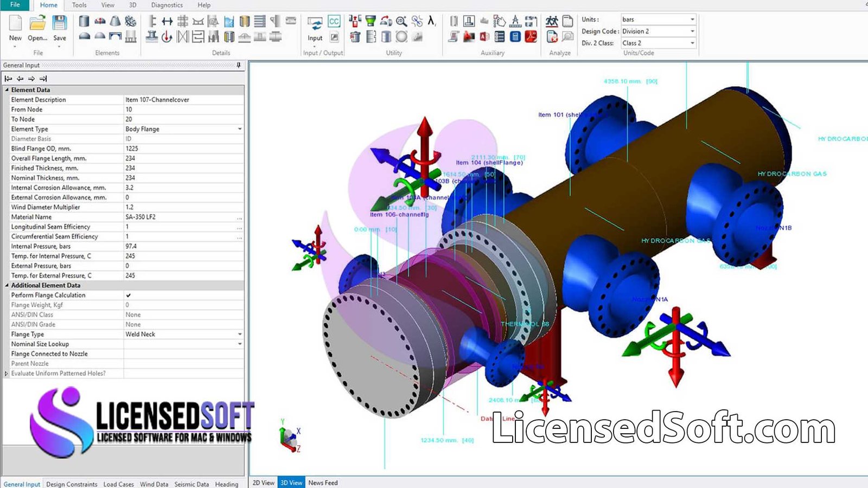Click the Blind Flange OD value 1225
The height and width of the screenshot is (488, 868).
(132, 149)
